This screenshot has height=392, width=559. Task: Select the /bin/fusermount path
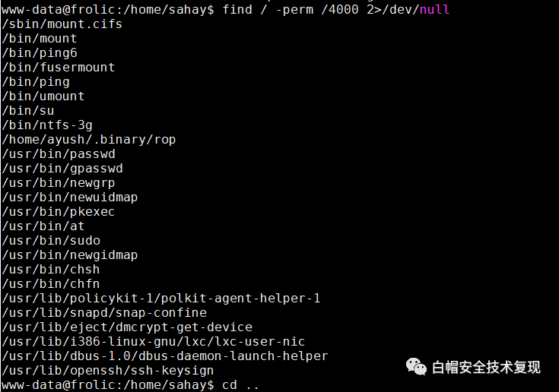(59, 67)
